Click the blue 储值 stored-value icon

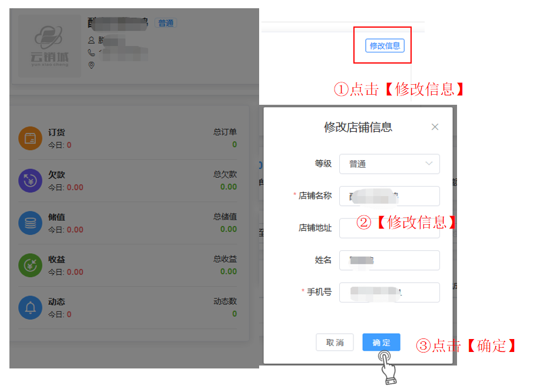pos(30,223)
